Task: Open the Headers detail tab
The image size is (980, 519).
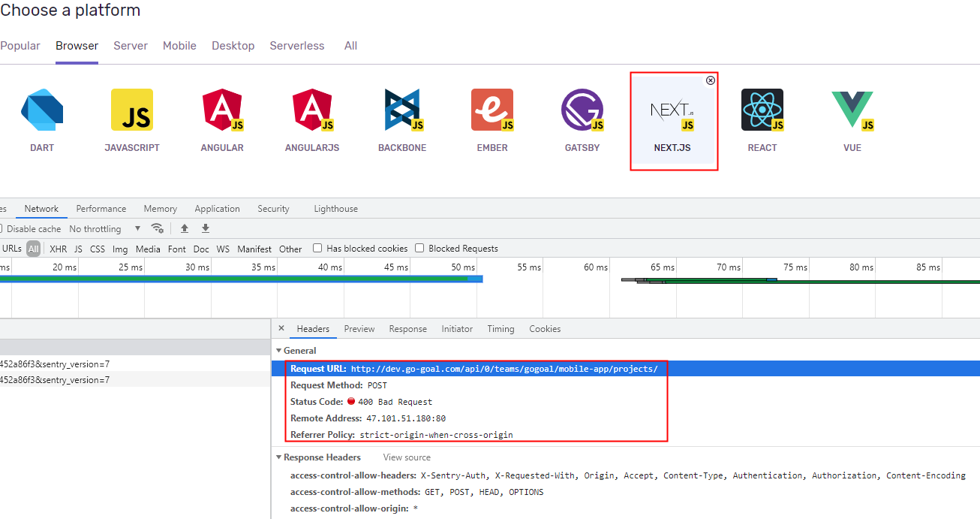Action: point(313,329)
